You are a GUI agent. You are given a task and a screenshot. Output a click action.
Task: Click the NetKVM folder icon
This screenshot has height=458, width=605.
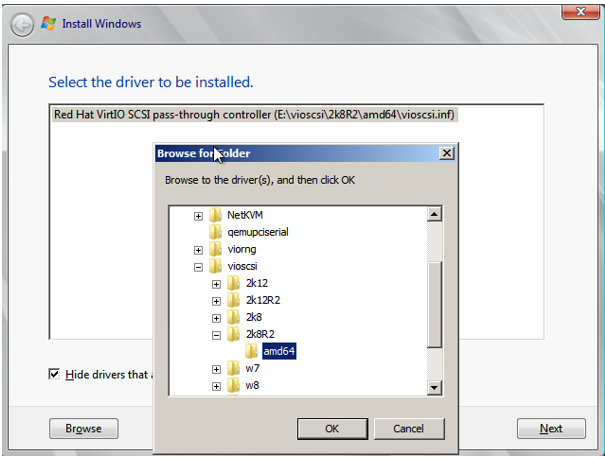[x=215, y=215]
